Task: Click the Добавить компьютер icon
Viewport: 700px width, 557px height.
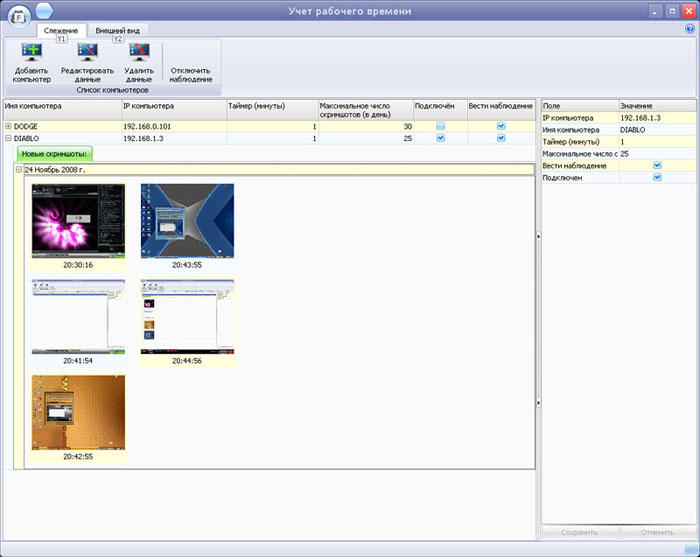Action: [x=30, y=53]
